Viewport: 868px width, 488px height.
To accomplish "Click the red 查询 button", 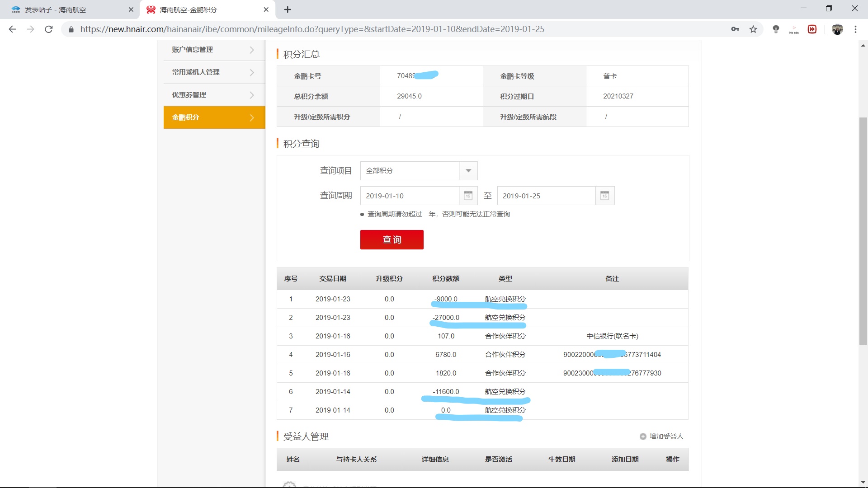I will coord(392,239).
